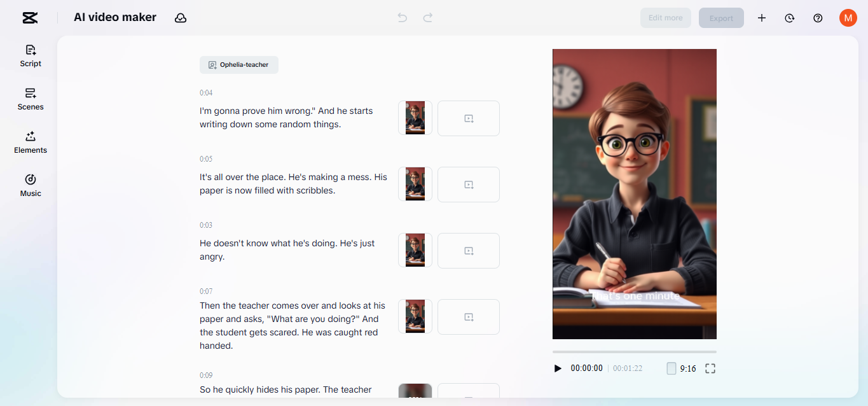Open the Script panel in the sidebar
868x406 pixels.
click(30, 56)
